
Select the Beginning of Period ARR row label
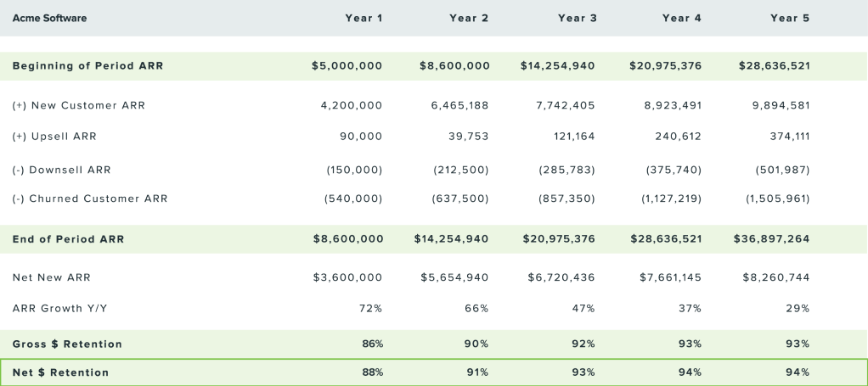(x=87, y=66)
